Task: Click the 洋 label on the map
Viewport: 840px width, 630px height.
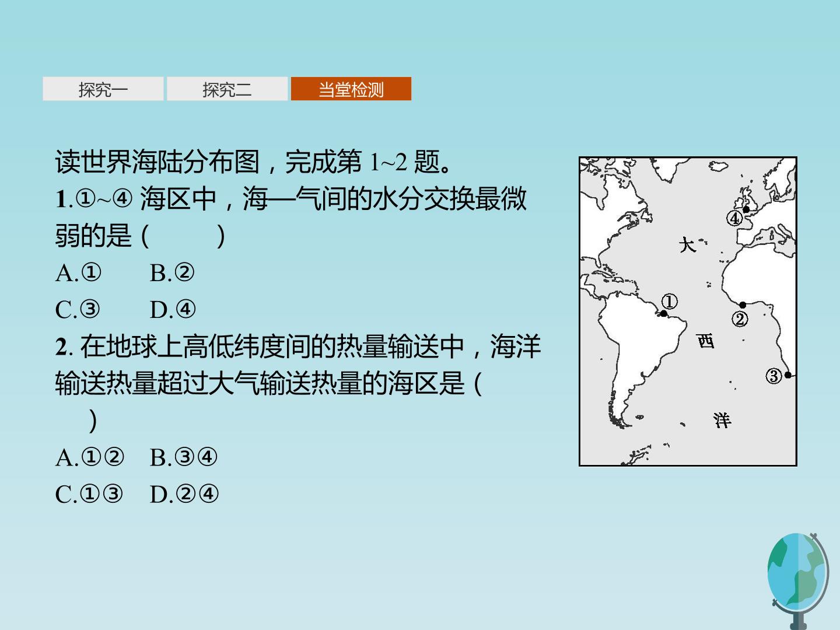Action: 722,420
